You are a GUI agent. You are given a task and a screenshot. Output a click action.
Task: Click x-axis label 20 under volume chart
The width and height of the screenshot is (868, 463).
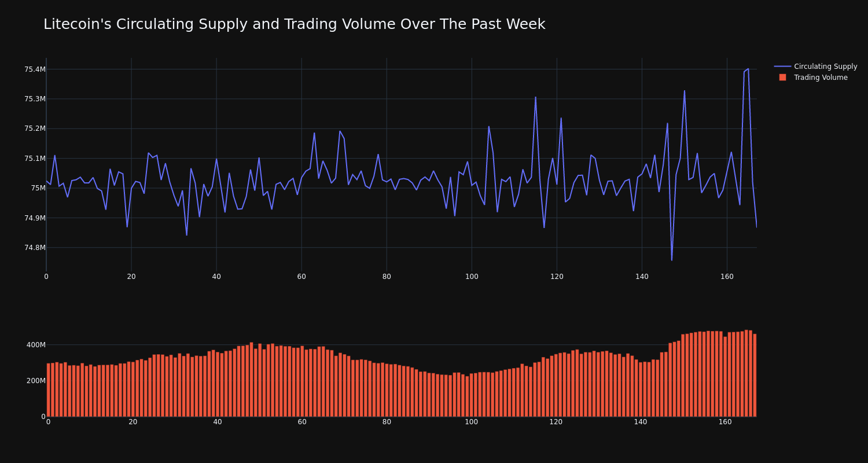133,422
